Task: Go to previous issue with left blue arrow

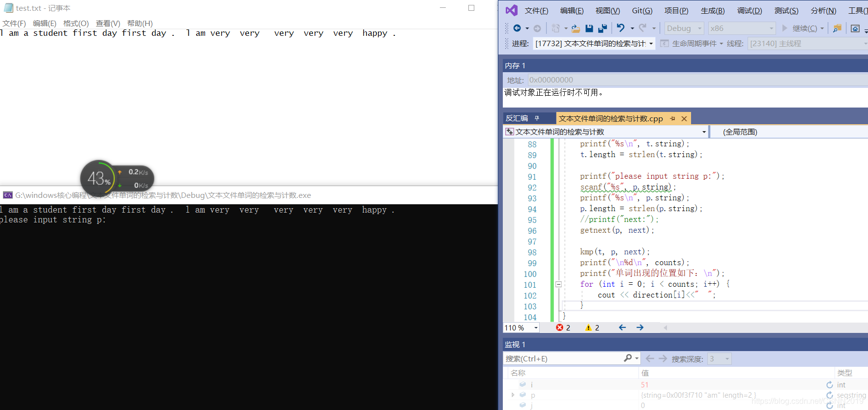Action: [x=622, y=328]
